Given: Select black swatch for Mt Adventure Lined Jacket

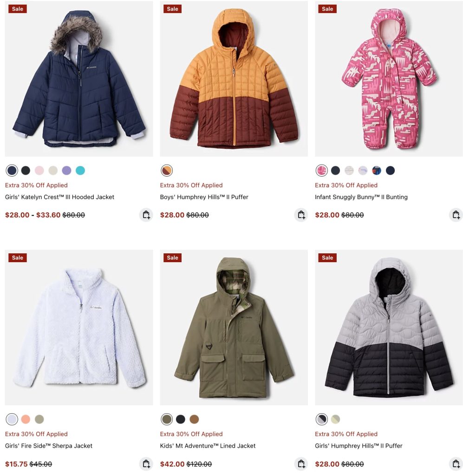Looking at the screenshot, I should click(x=181, y=419).
